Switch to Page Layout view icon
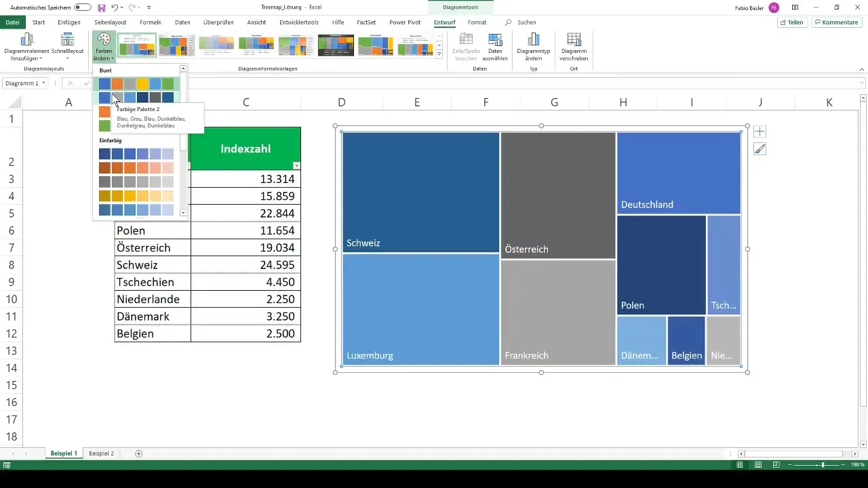 pyautogui.click(x=758, y=465)
